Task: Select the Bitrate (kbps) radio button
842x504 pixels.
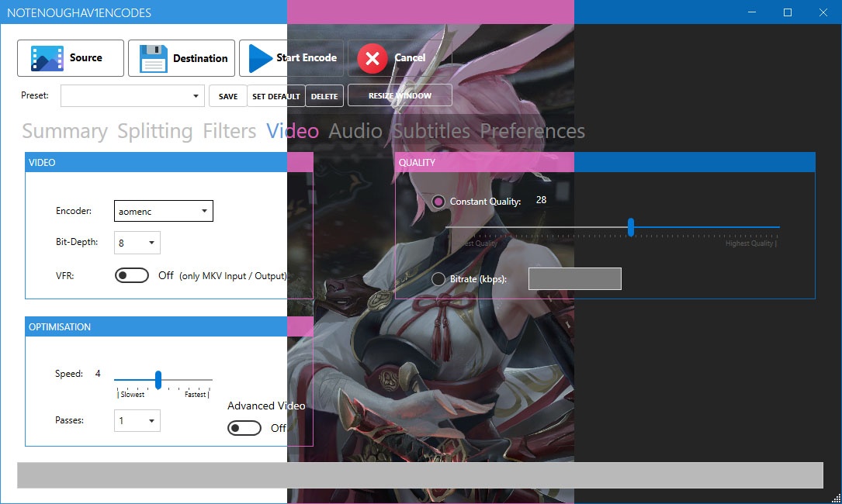Action: tap(438, 279)
